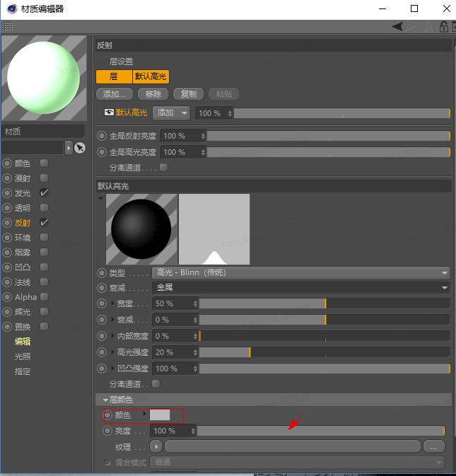The height and width of the screenshot is (476, 456).
Task: Click the 复制 button
Action: click(189, 94)
